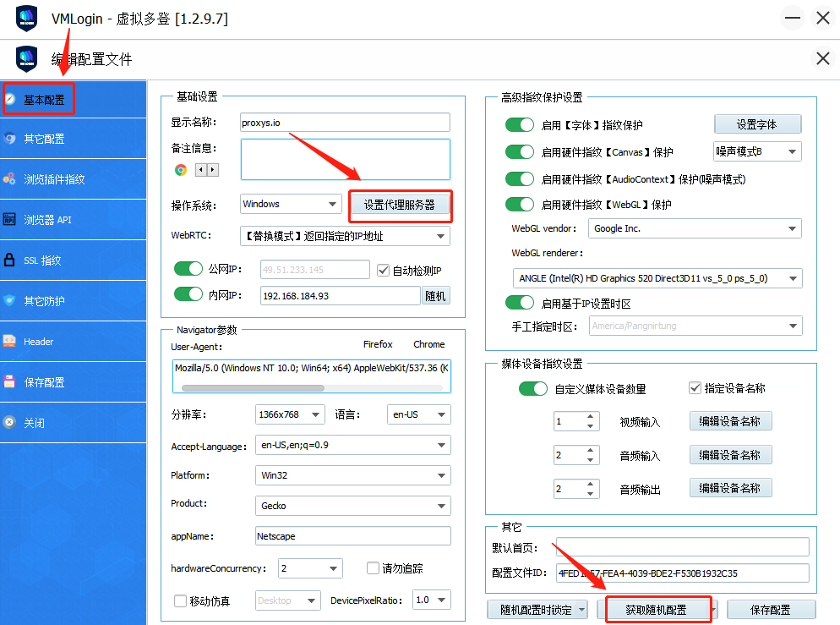Click the Header sidebar icon
The width and height of the screenshot is (840, 625).
9,342
